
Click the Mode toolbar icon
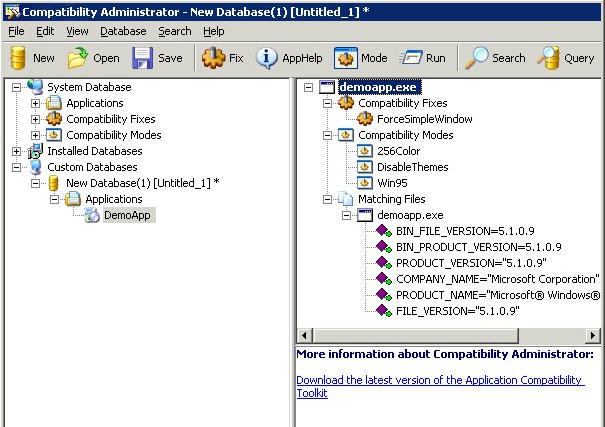(x=345, y=58)
